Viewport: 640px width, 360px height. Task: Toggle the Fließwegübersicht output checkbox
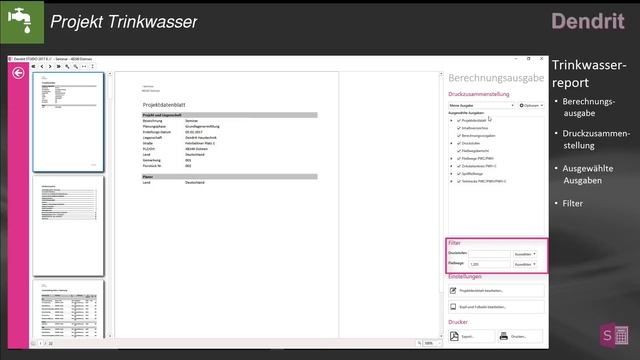click(x=459, y=151)
